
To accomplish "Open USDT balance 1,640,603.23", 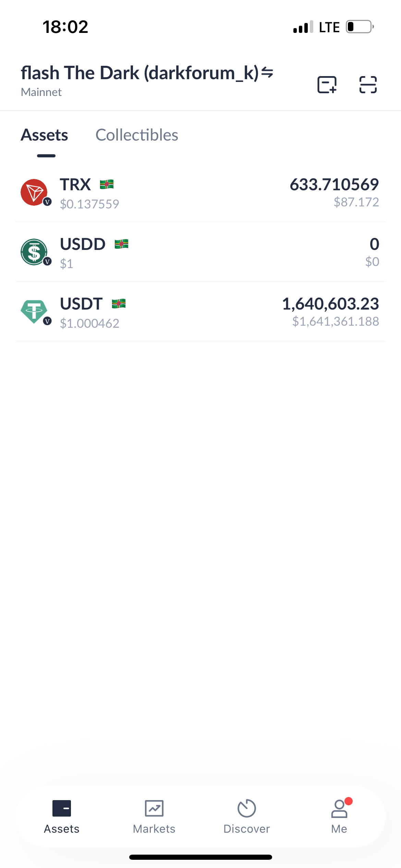I will [330, 304].
